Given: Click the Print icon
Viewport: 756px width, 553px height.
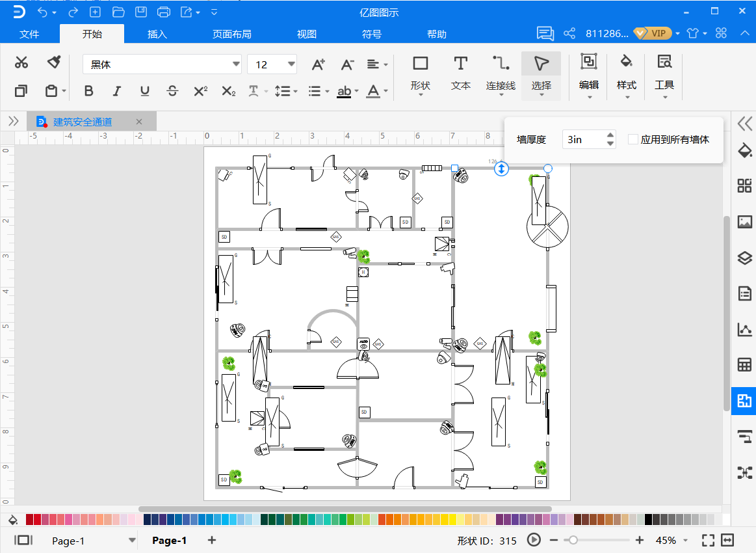Looking at the screenshot, I should click(164, 12).
